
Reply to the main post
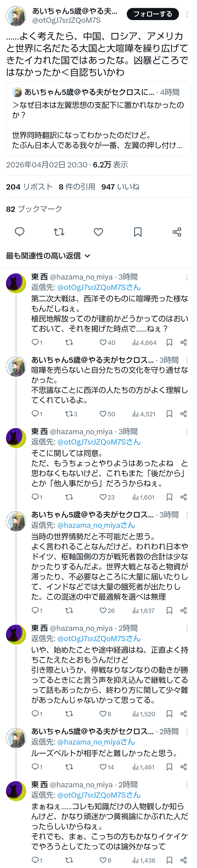tap(20, 232)
